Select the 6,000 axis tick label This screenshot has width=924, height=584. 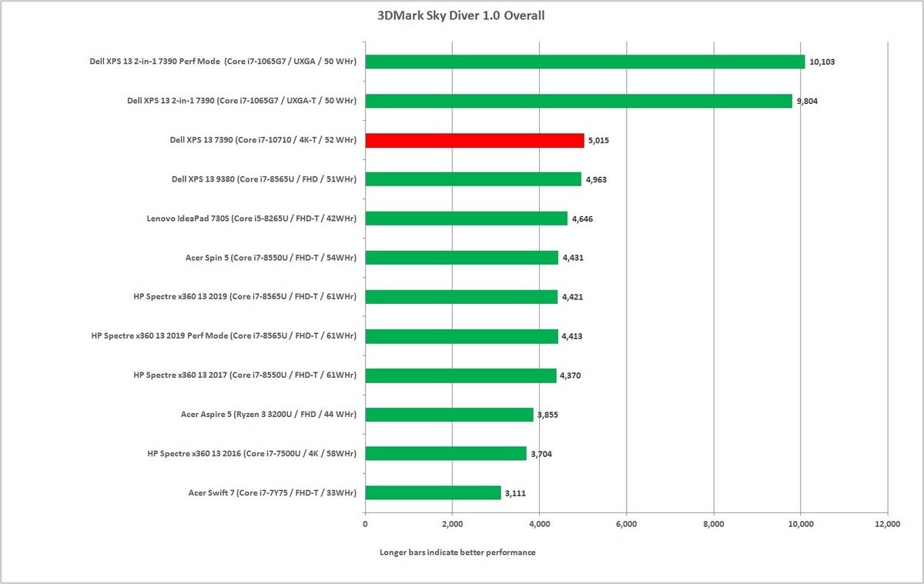click(627, 525)
